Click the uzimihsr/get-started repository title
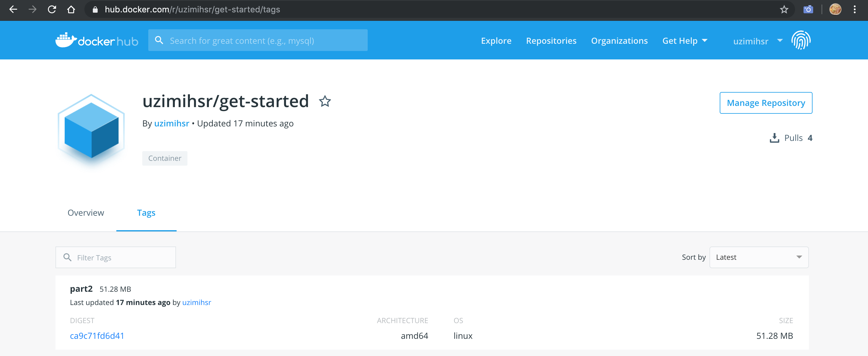This screenshot has height=356, width=868. coord(225,101)
